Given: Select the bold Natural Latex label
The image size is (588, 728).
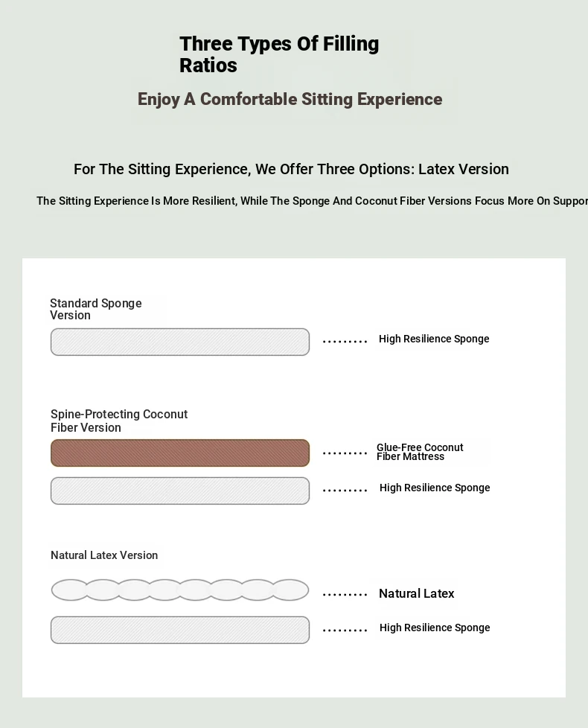Looking at the screenshot, I should click(x=416, y=593).
